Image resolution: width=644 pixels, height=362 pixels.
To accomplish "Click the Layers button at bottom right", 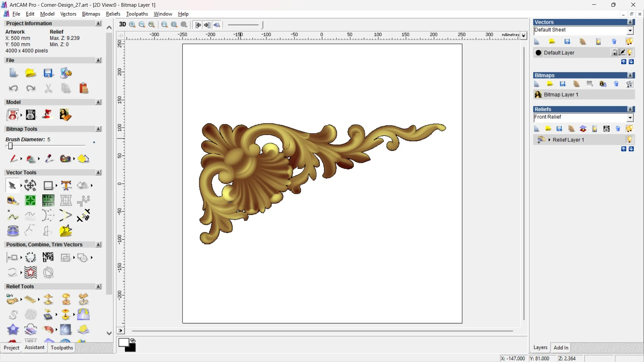I will tap(540, 348).
